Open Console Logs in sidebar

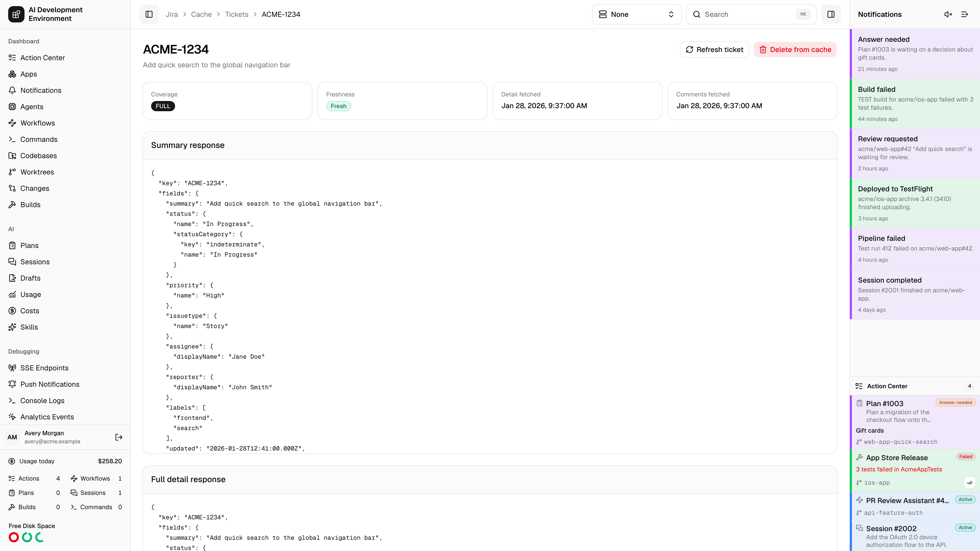click(65, 401)
